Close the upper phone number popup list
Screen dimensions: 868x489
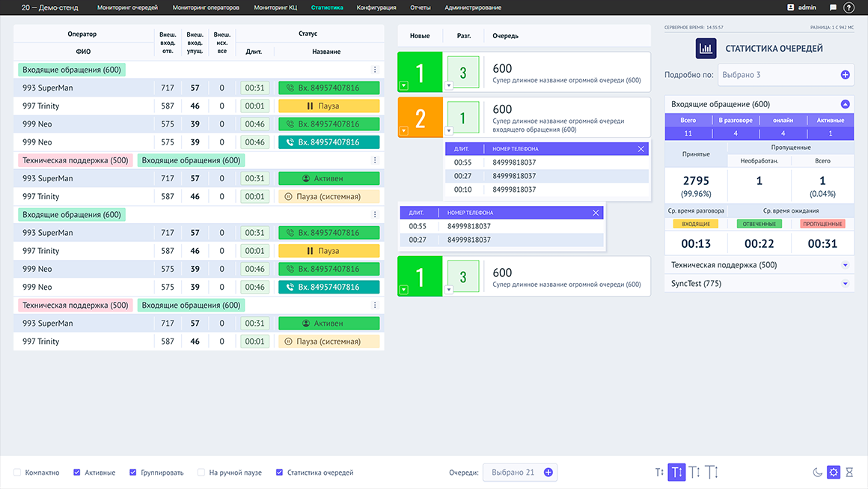tap(641, 149)
